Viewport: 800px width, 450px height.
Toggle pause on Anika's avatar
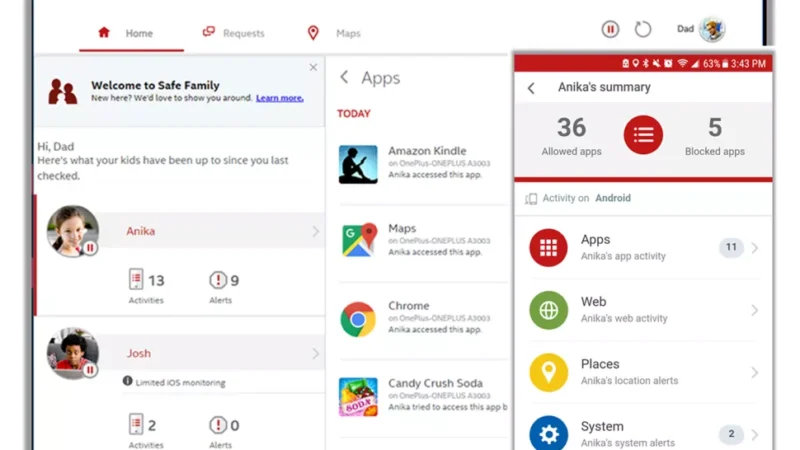click(x=90, y=248)
